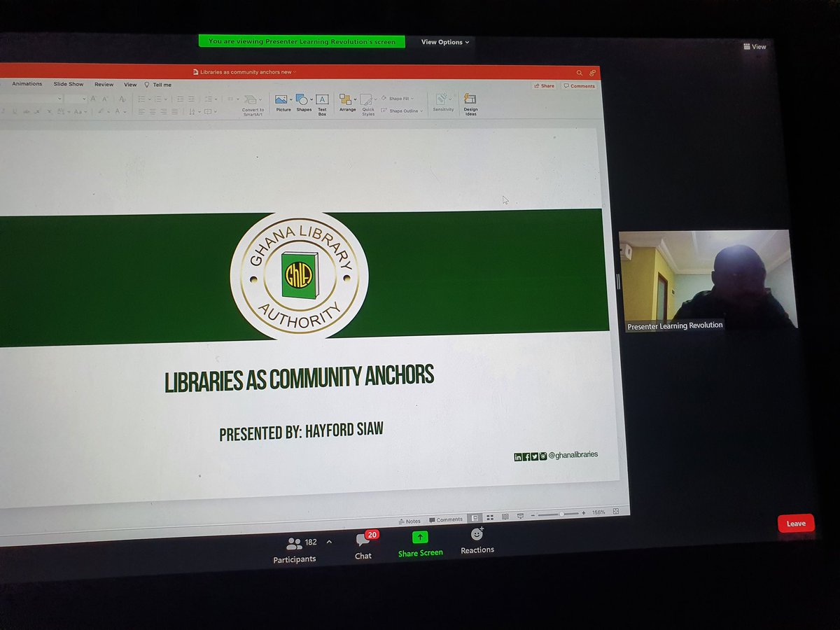
Task: Increase font size button
Action: pos(93,99)
